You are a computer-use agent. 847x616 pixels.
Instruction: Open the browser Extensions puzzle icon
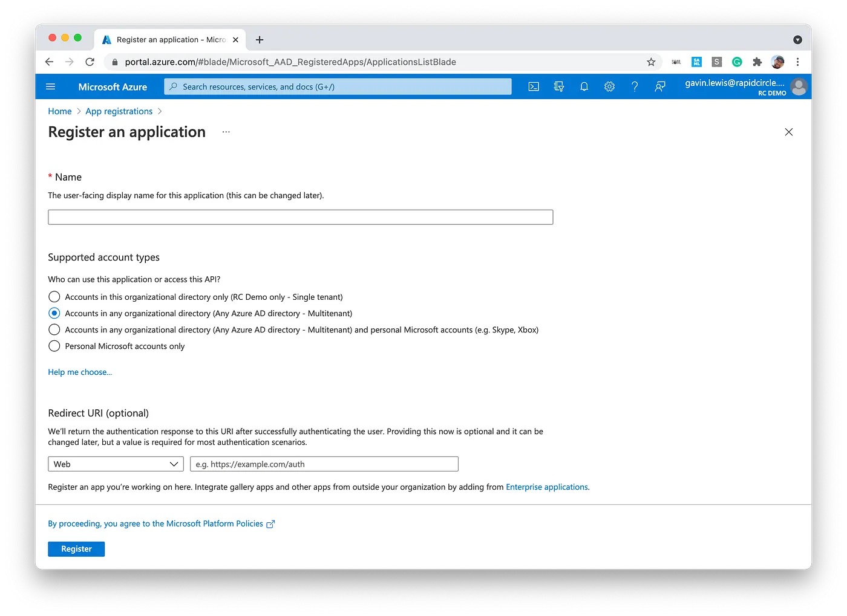coord(757,62)
